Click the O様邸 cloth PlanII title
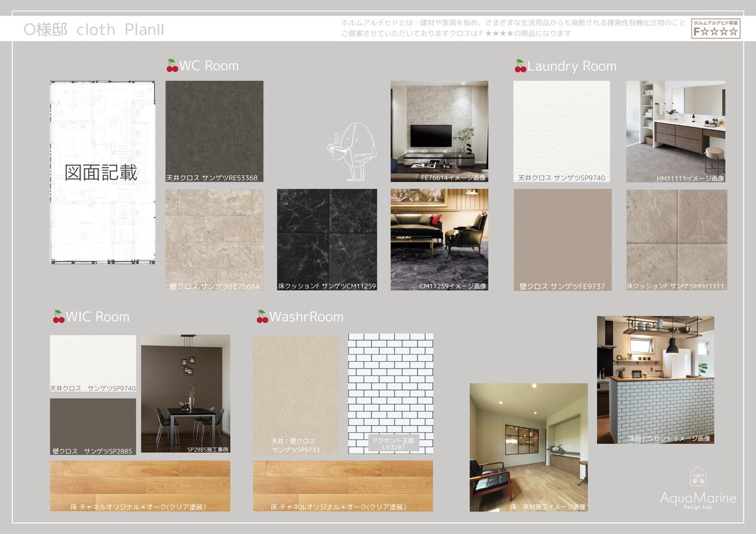756x534 pixels. point(94,29)
